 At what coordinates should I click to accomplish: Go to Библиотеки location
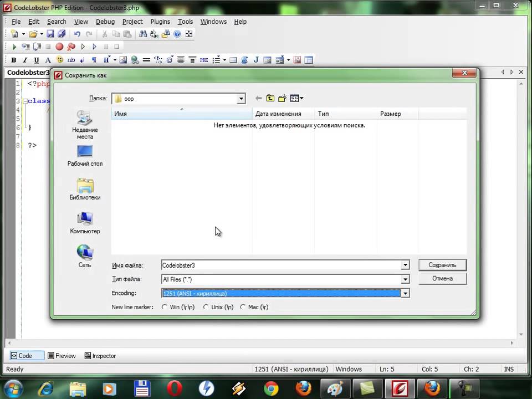point(85,190)
